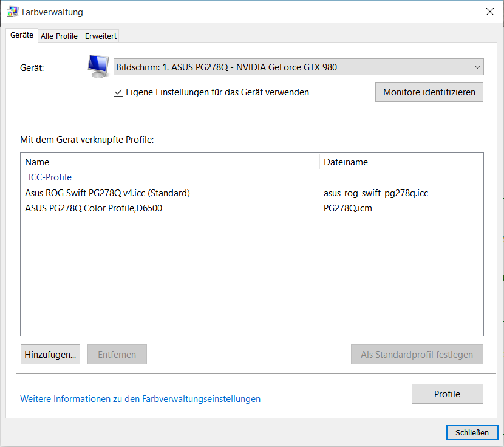This screenshot has height=447, width=504.
Task: Click the Farbverwaltung title bar icon
Action: pos(13,12)
